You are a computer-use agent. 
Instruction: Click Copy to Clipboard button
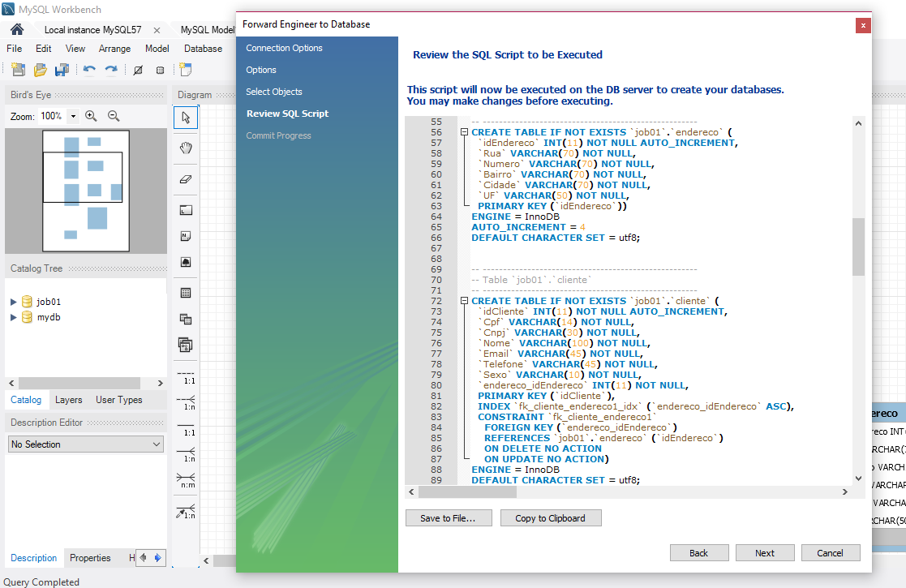click(551, 518)
